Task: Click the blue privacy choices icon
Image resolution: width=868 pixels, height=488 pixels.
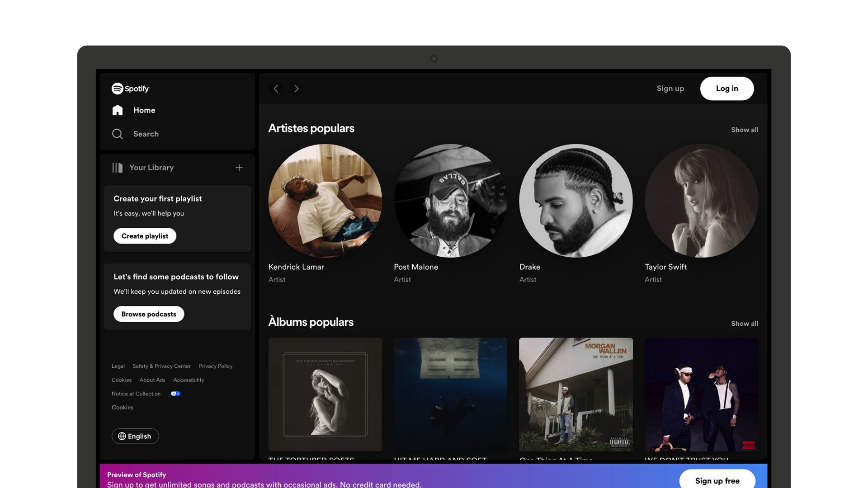Action: pos(175,394)
